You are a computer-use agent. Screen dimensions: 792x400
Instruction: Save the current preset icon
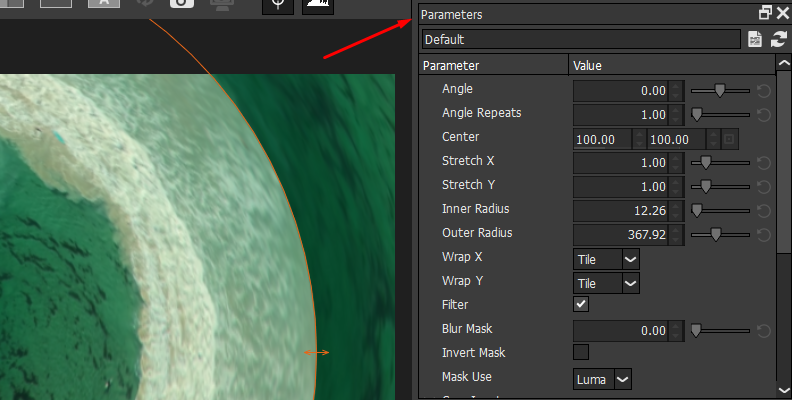(755, 39)
